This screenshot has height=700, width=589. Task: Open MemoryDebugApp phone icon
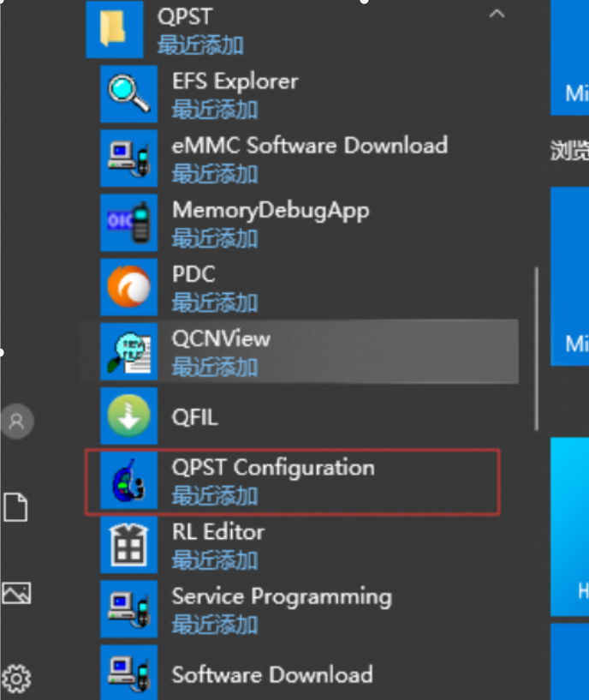pos(129,222)
